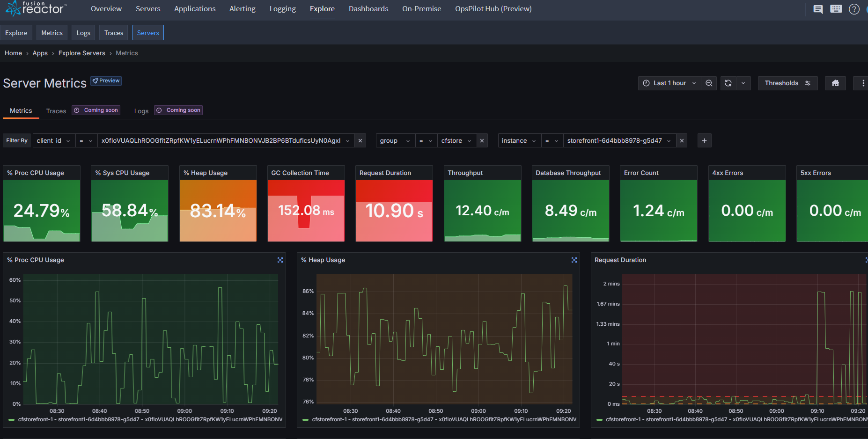Collapse the % Proc CPU Usage chart panel

(x=280, y=260)
